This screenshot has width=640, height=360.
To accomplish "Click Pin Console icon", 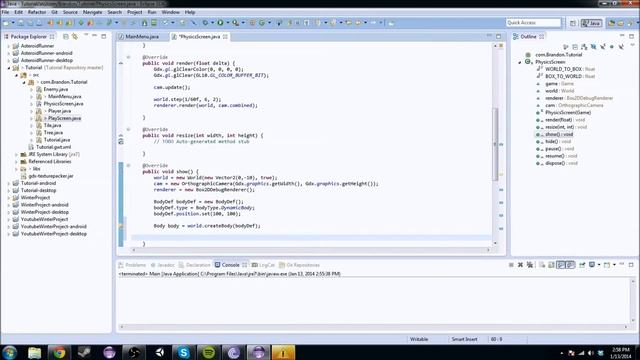I will point(582,265).
